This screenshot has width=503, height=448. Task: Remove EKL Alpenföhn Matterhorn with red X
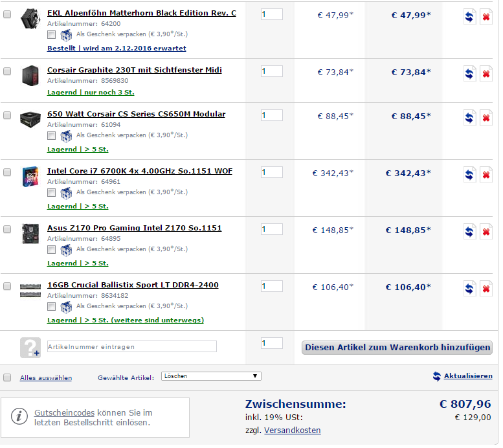click(486, 17)
